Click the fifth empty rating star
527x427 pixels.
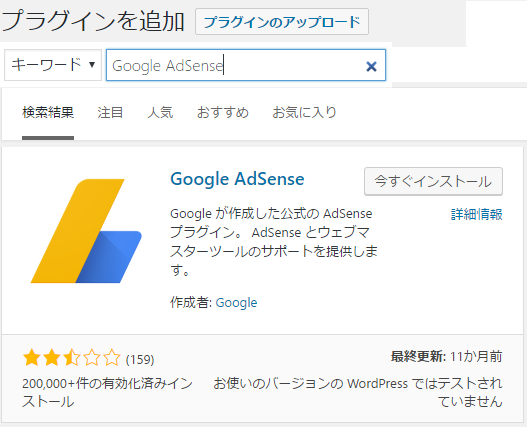(112, 357)
